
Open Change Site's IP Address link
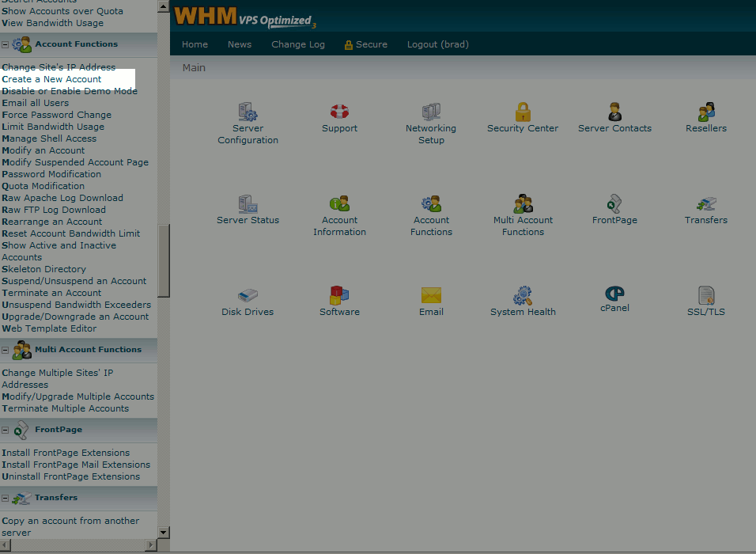(x=59, y=67)
